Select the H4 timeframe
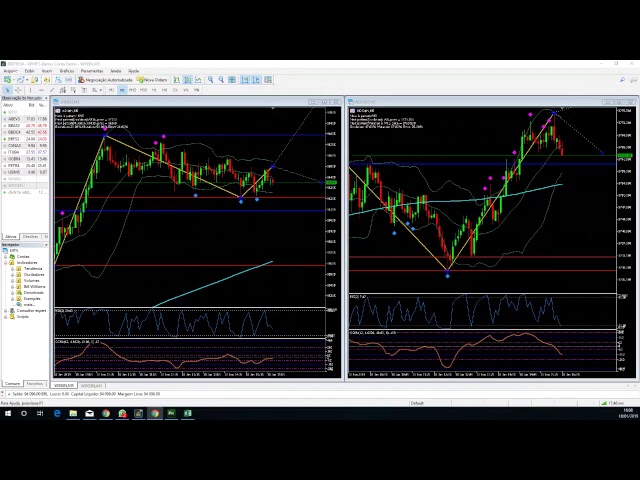Screen dimensions: 640x480 pyautogui.click(x=164, y=90)
